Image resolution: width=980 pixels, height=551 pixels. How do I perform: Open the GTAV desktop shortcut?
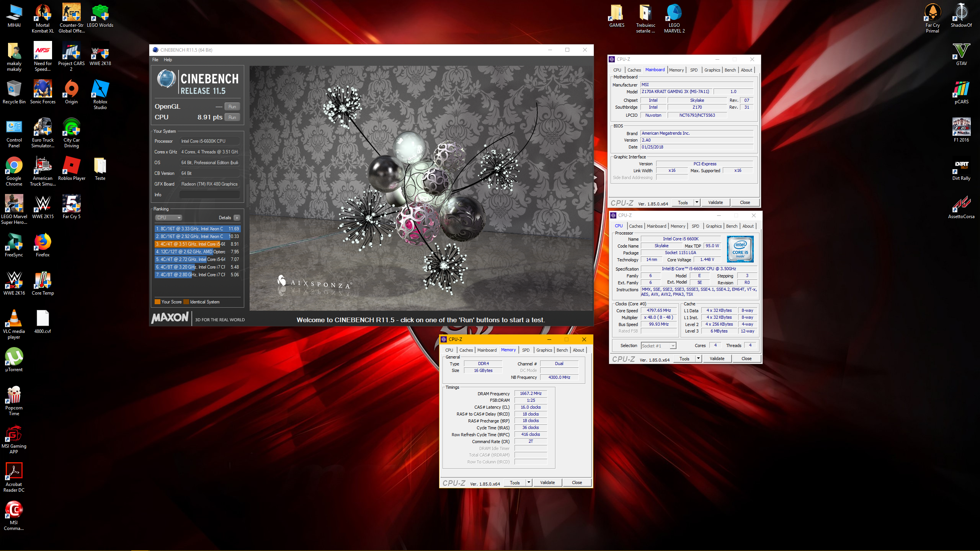[x=961, y=54]
